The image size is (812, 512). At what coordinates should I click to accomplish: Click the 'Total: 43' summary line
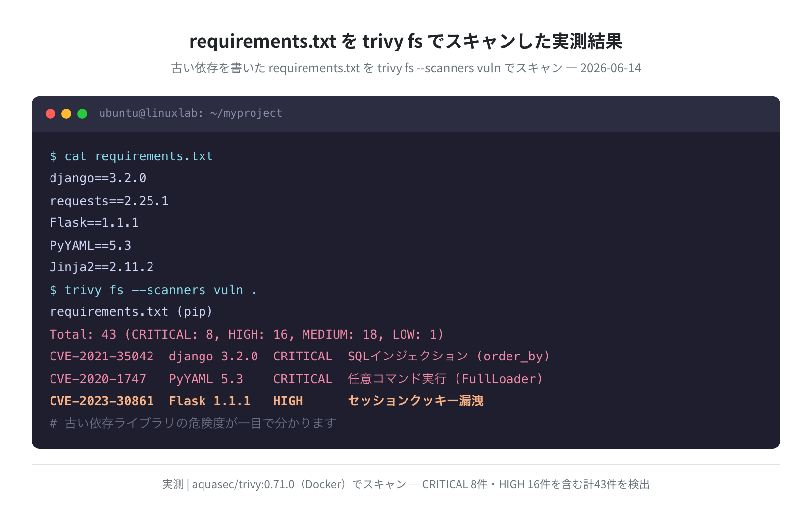point(247,334)
